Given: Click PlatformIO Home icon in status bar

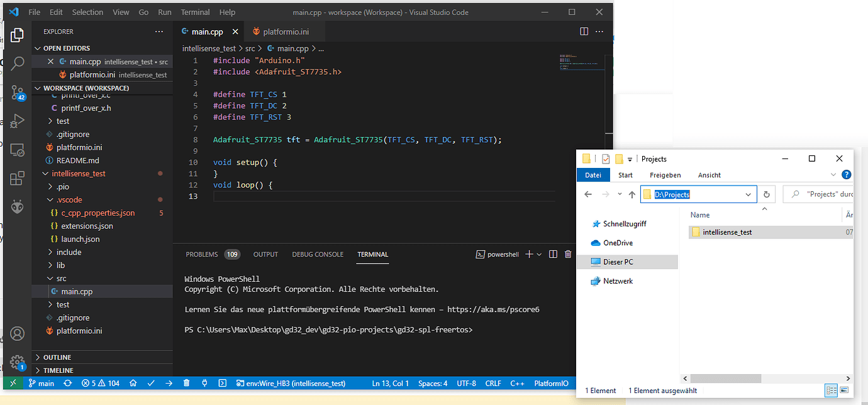Looking at the screenshot, I should pyautogui.click(x=133, y=383).
